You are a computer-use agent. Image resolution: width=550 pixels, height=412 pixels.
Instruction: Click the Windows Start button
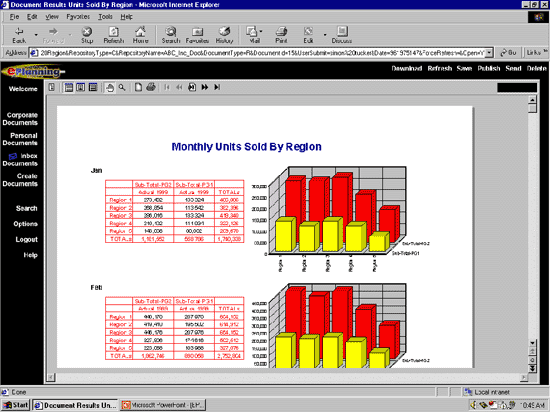click(16, 405)
